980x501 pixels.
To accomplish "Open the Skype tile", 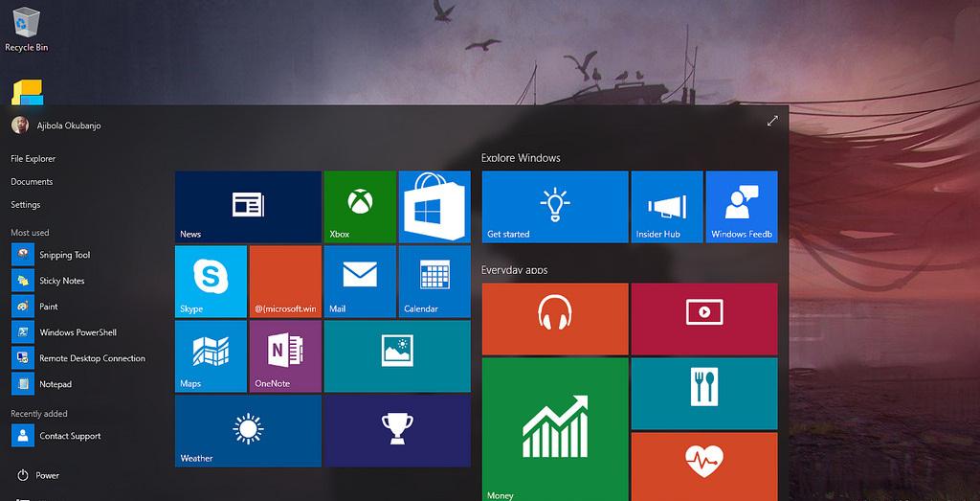I will click(x=212, y=281).
